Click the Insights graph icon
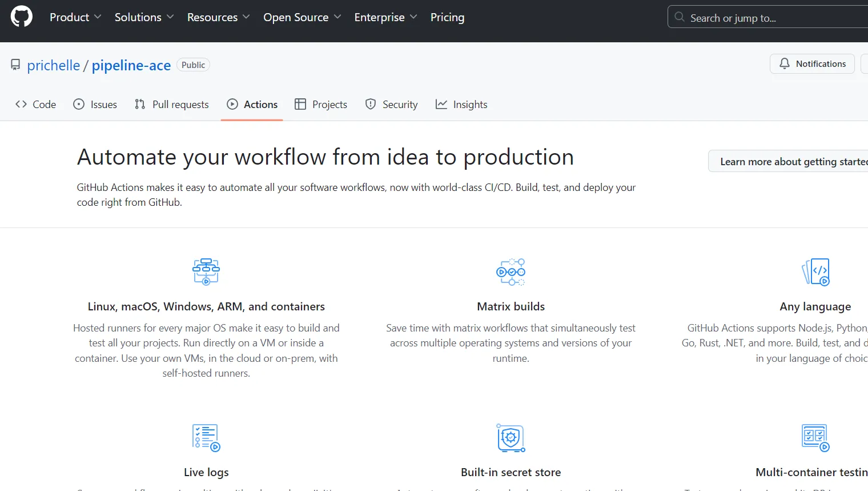This screenshot has width=868, height=491. tap(441, 104)
